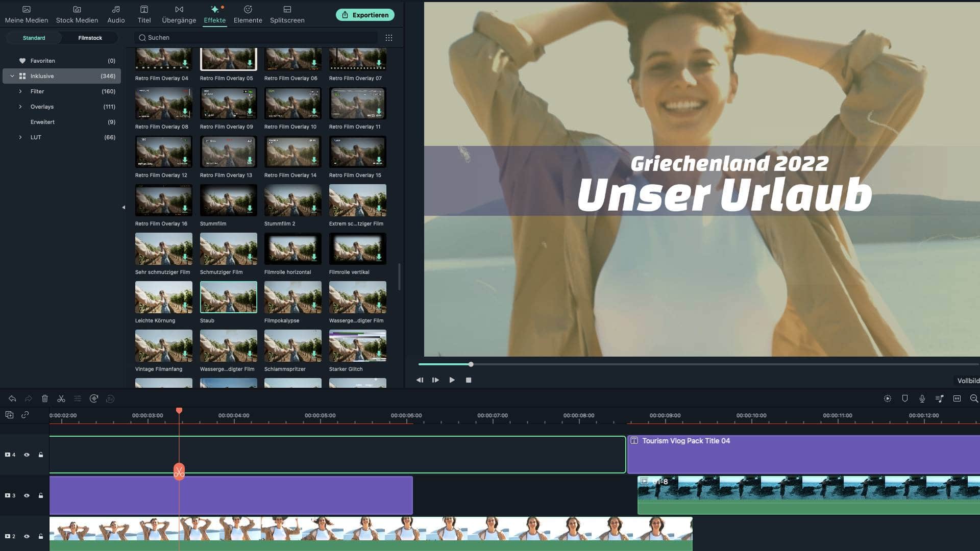Enter fullscreen via Vollbild

[968, 381]
